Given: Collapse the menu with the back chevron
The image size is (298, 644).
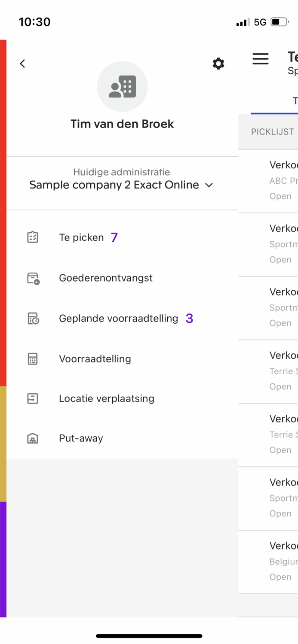Looking at the screenshot, I should point(22,63).
